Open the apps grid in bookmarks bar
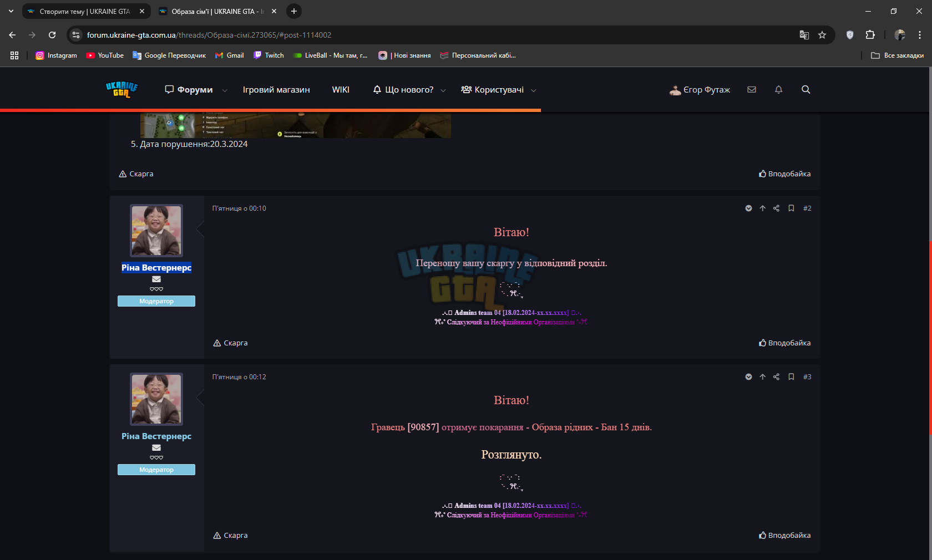The width and height of the screenshot is (932, 560). (14, 55)
